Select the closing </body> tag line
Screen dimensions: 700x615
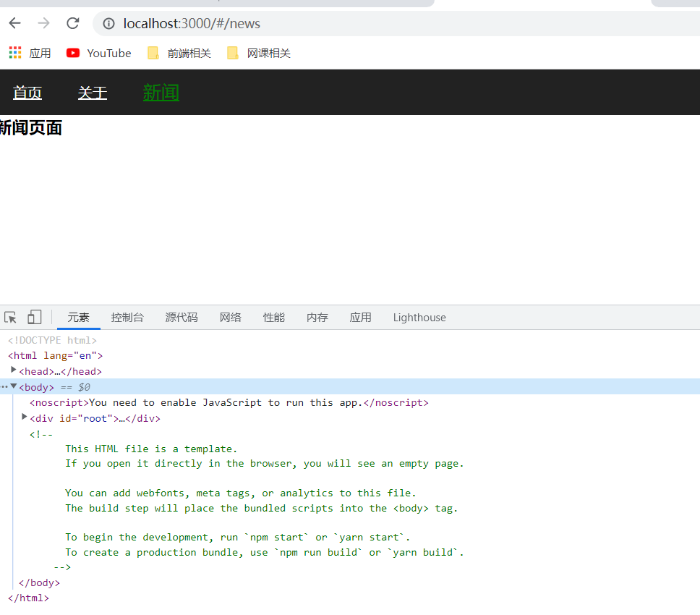[x=39, y=583]
